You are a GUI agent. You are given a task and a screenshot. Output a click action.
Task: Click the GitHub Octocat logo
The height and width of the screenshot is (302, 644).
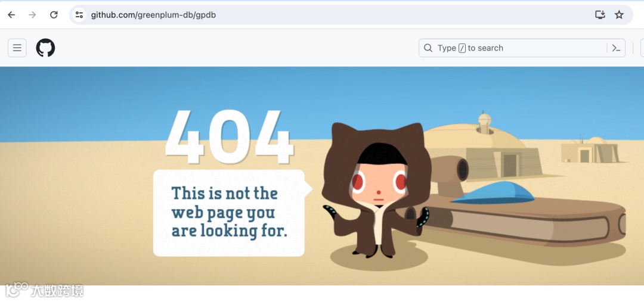tap(45, 48)
